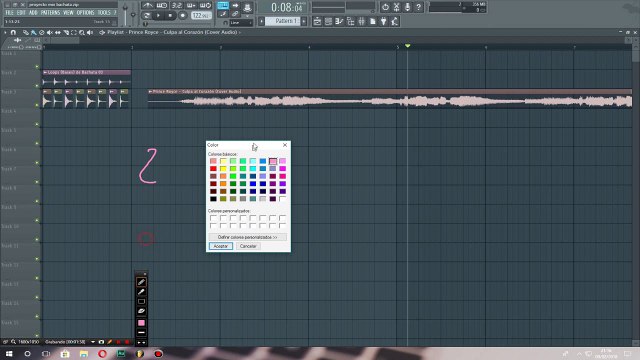Click the playhead marker on the timeline
The width and height of the screenshot is (640, 360).
click(407, 46)
